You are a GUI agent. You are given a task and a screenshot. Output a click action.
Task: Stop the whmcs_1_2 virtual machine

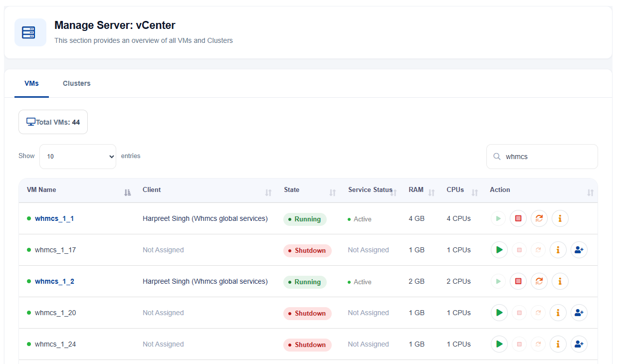pos(518,281)
